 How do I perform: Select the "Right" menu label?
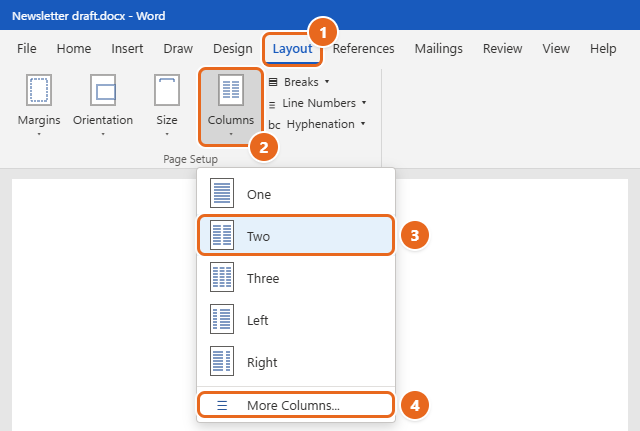point(262,362)
